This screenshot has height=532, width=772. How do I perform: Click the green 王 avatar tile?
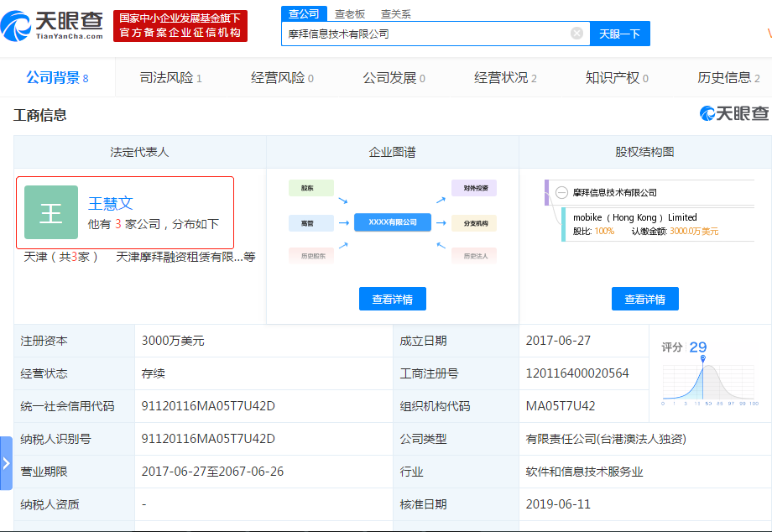coord(51,212)
